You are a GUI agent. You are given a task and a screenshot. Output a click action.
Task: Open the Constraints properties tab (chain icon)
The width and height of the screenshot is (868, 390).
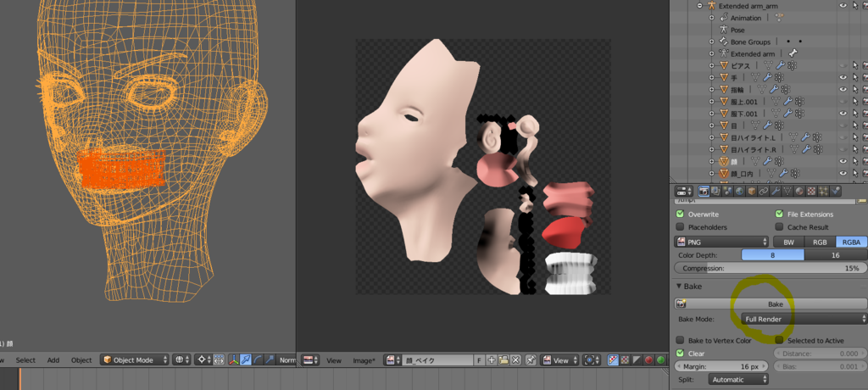click(x=764, y=191)
